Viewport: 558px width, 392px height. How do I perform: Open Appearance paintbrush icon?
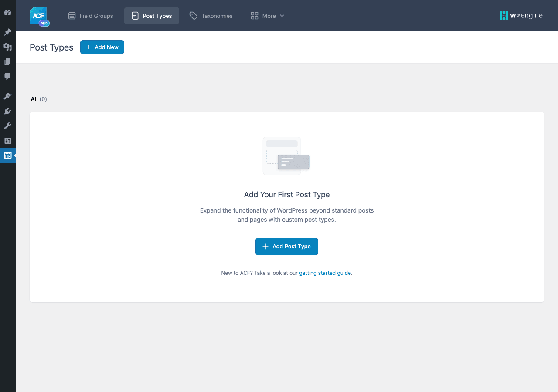7,96
